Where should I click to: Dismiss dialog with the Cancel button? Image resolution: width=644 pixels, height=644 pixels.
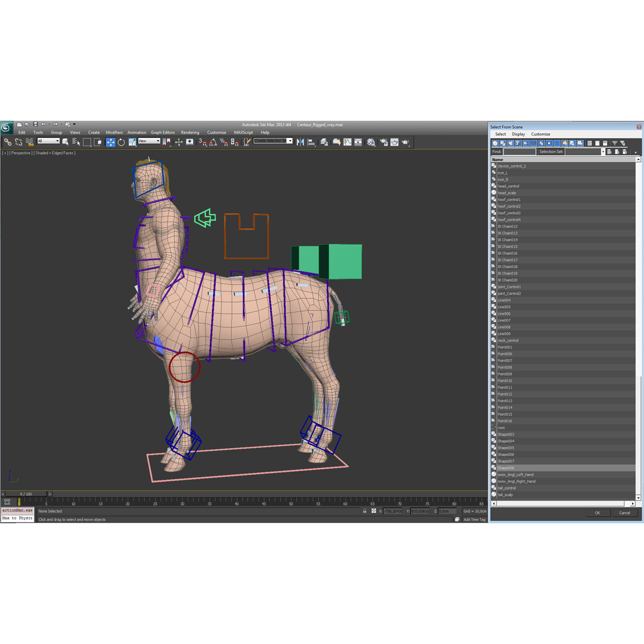(625, 513)
